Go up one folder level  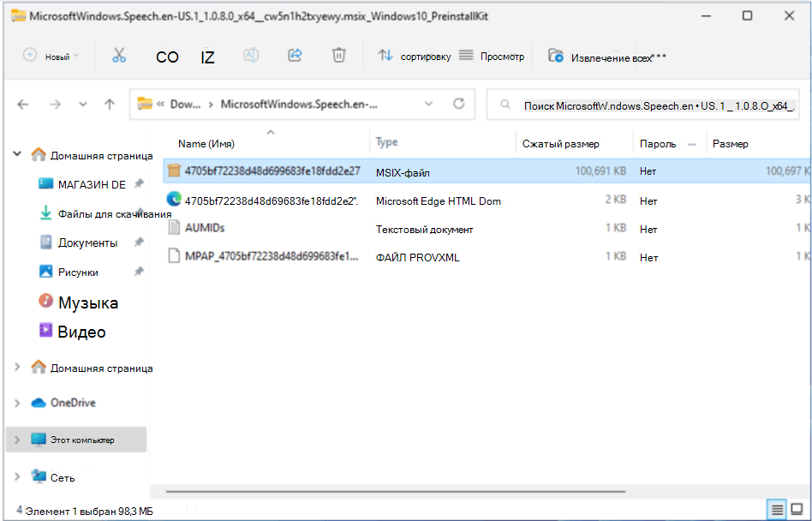pyautogui.click(x=110, y=105)
